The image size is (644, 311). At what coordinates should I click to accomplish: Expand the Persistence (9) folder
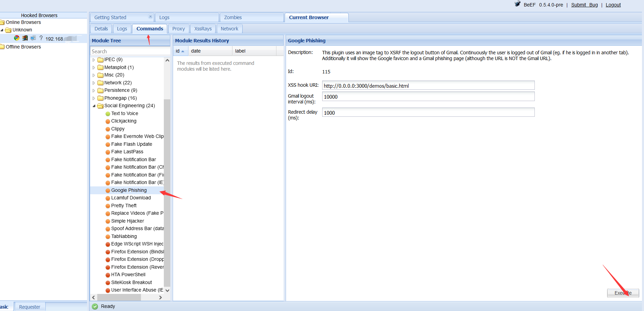click(94, 90)
